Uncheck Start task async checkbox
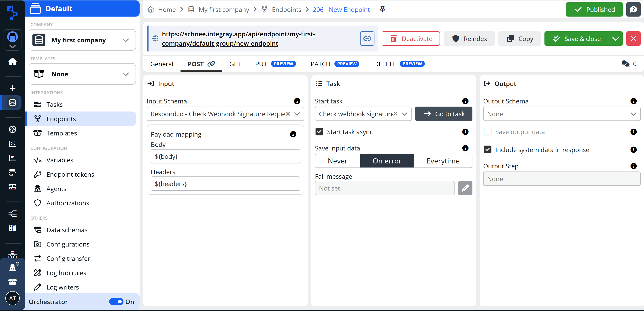Image resolution: width=644 pixels, height=311 pixels. pyautogui.click(x=319, y=132)
